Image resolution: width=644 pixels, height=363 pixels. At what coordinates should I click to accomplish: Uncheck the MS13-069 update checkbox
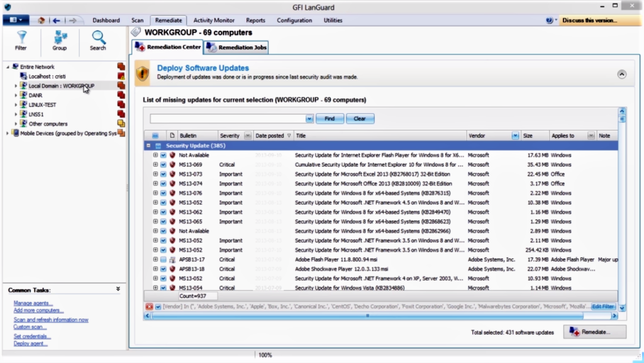coord(164,165)
